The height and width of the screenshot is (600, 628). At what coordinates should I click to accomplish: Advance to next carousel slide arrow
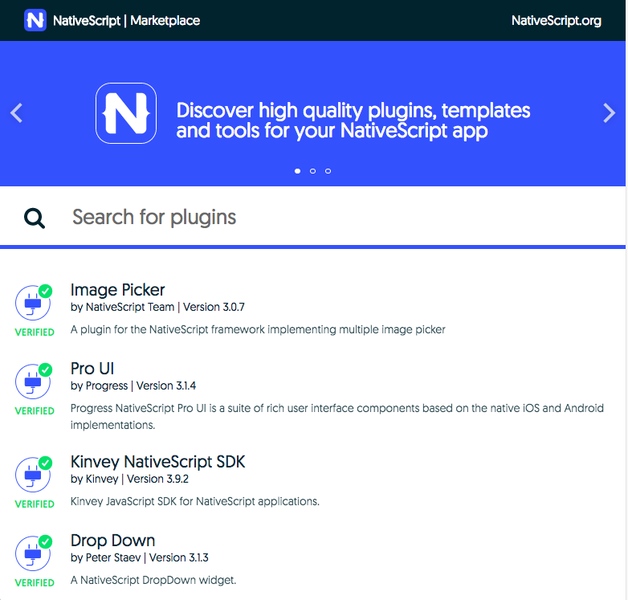click(609, 113)
